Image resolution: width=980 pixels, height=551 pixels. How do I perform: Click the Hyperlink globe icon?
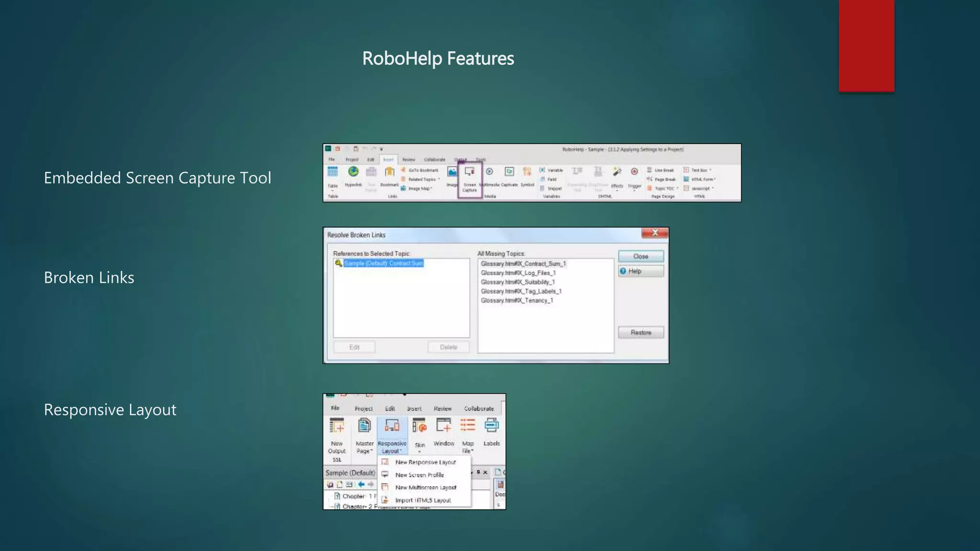pos(353,171)
